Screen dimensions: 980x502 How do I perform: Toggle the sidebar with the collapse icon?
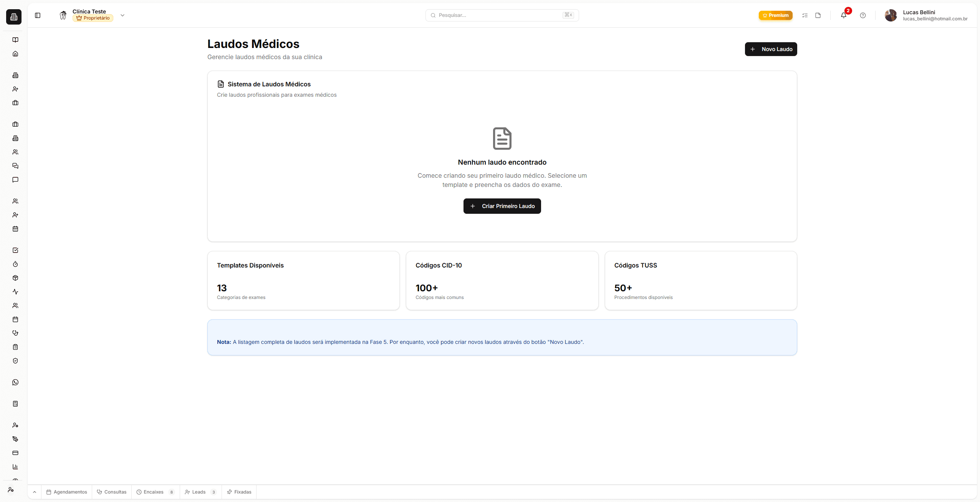[x=38, y=15]
